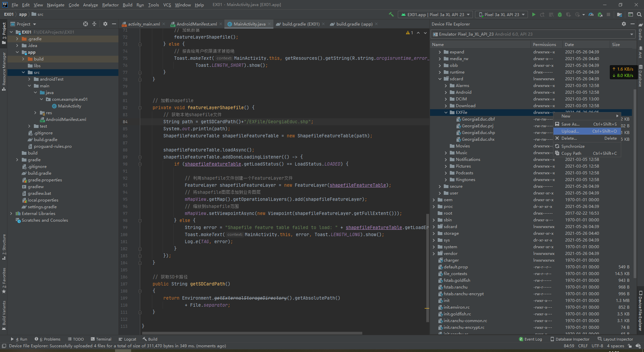The height and width of the screenshot is (352, 644).
Task: Click the tool windows quick-access icon in the bottom-left corner
Action: click(4, 346)
